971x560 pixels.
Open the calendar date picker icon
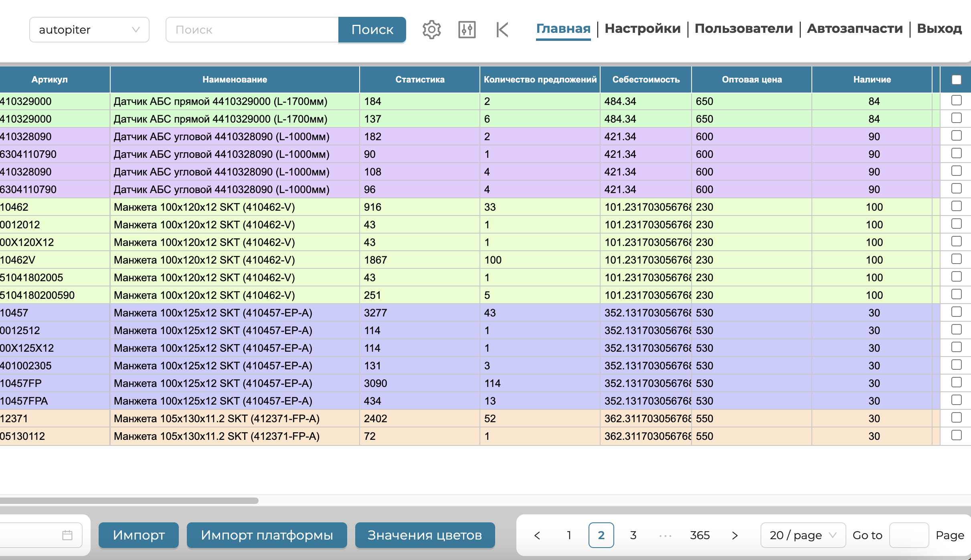point(67,535)
